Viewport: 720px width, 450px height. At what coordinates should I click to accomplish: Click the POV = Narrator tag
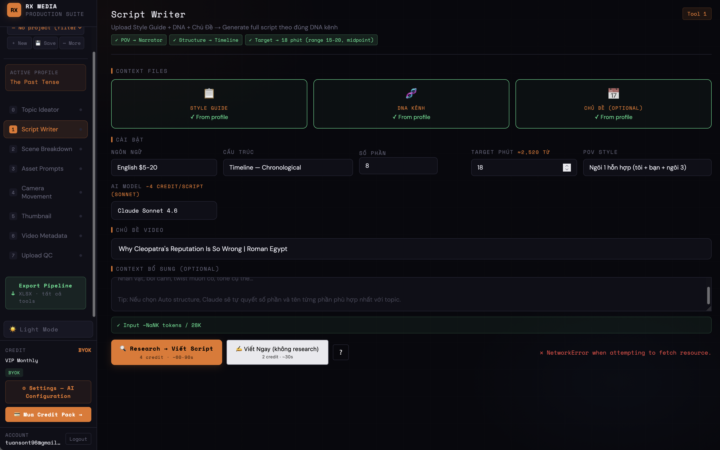(x=139, y=40)
